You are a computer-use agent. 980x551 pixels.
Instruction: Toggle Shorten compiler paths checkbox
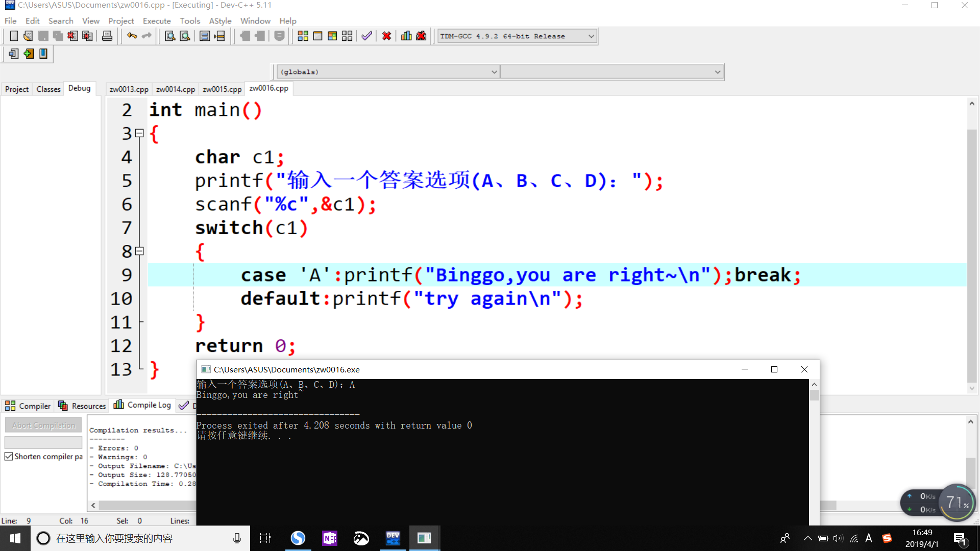click(9, 457)
